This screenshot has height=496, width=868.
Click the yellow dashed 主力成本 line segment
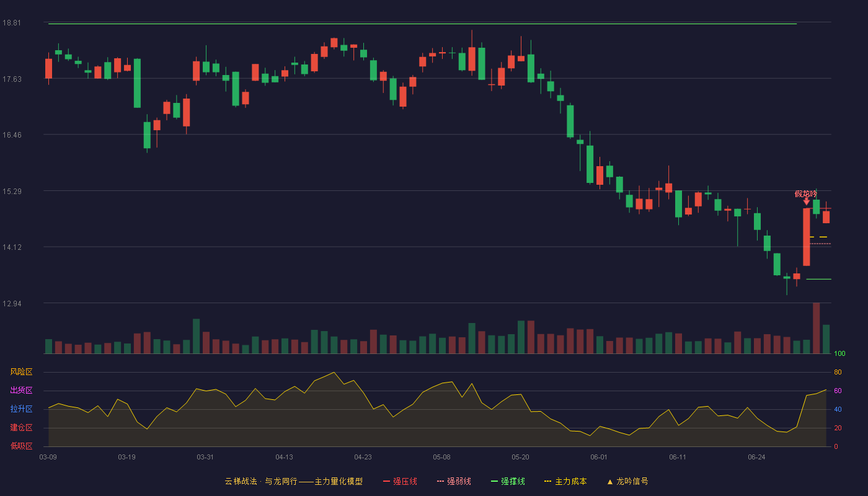pos(818,237)
